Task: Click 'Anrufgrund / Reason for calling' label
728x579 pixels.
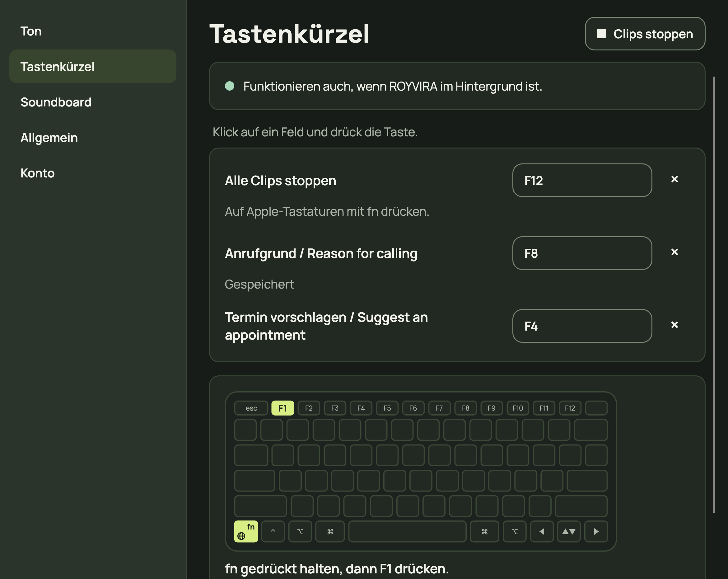Action: (x=321, y=253)
